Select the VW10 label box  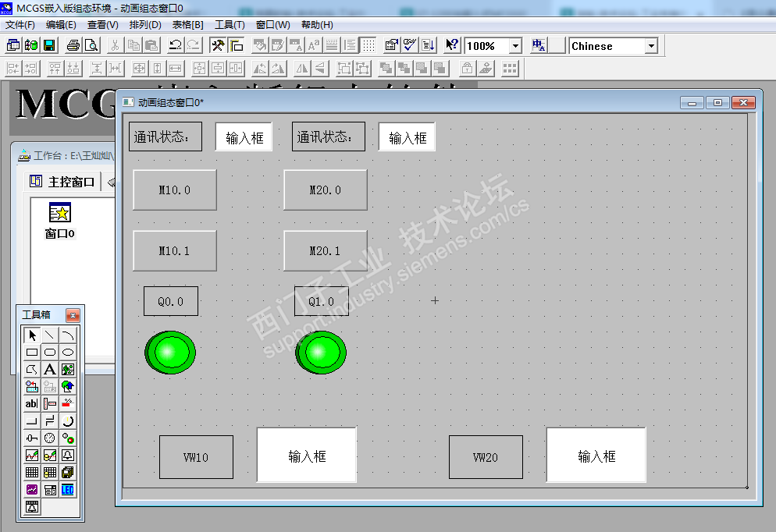[196, 457]
